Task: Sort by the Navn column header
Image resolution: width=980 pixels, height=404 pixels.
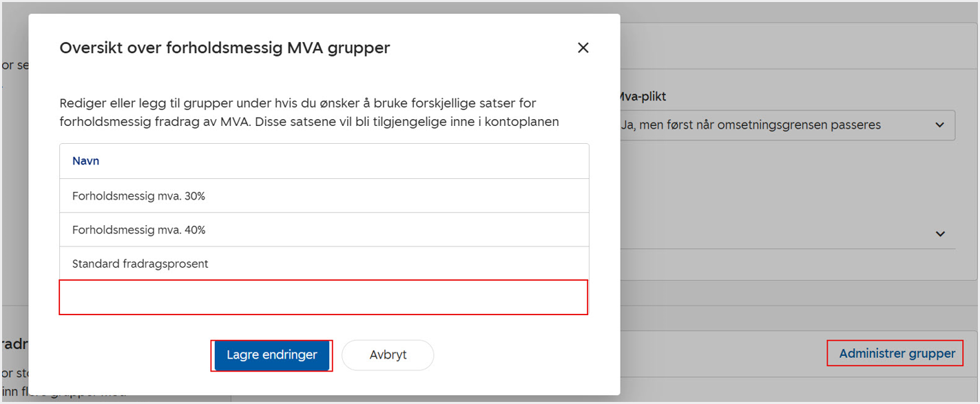Action: (86, 161)
